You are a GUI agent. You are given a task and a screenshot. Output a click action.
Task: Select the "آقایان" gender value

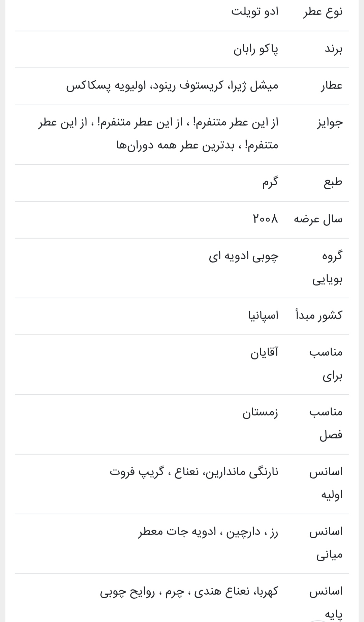click(x=264, y=353)
